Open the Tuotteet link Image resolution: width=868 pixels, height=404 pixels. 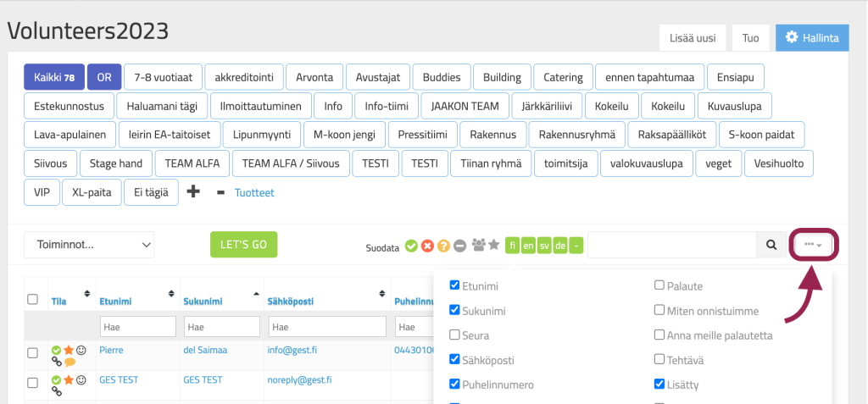tap(254, 192)
